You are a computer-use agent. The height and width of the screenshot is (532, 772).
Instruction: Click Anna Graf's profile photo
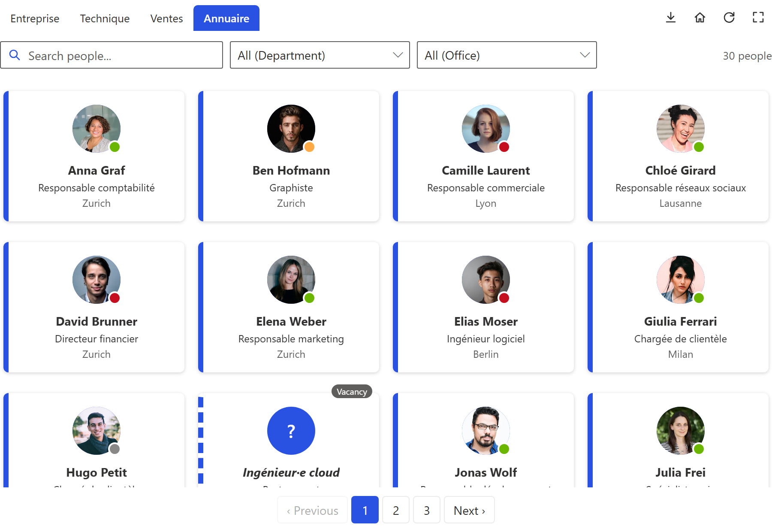pos(96,129)
